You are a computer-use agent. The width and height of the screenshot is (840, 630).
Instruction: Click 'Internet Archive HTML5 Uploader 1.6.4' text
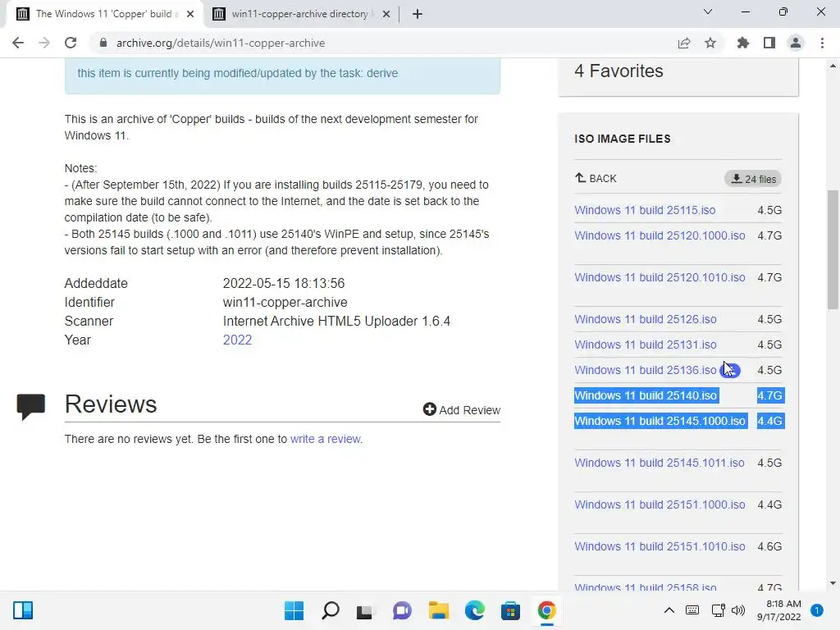336,321
